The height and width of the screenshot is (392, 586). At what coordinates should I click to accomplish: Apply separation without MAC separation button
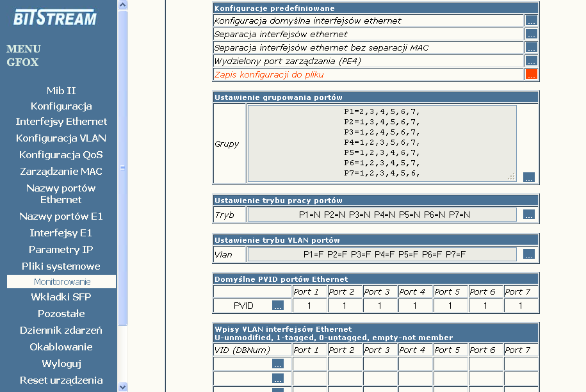coord(531,47)
